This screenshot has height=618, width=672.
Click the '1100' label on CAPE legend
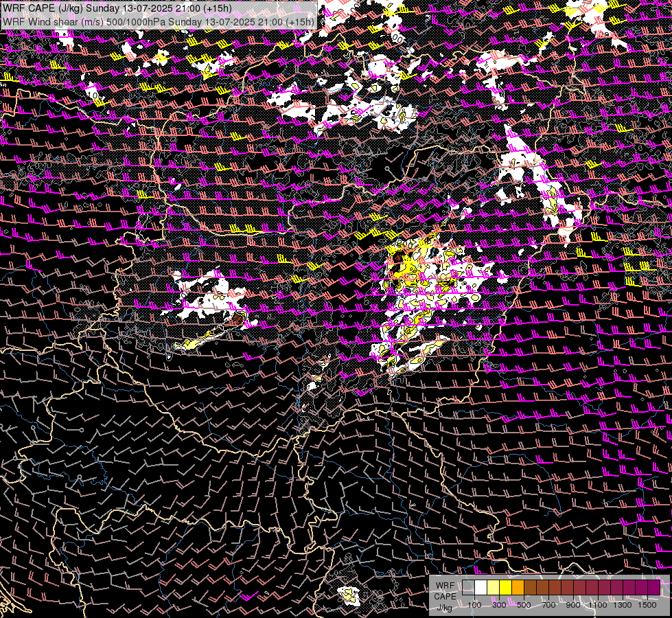coord(598,605)
